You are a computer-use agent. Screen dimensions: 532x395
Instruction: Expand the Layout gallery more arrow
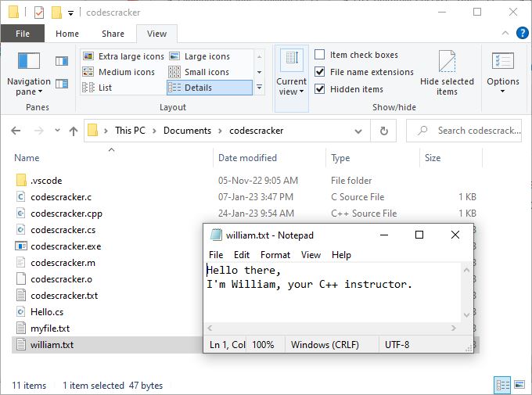pos(259,87)
